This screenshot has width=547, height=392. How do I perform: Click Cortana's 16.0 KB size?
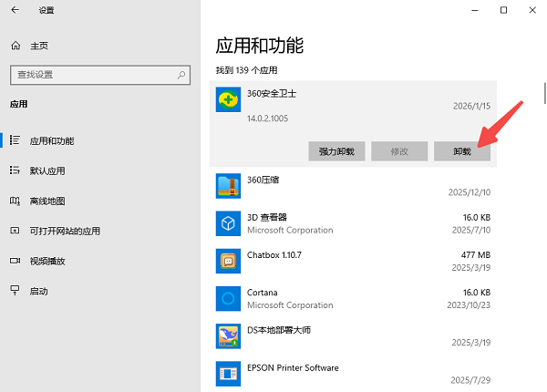[x=477, y=293]
